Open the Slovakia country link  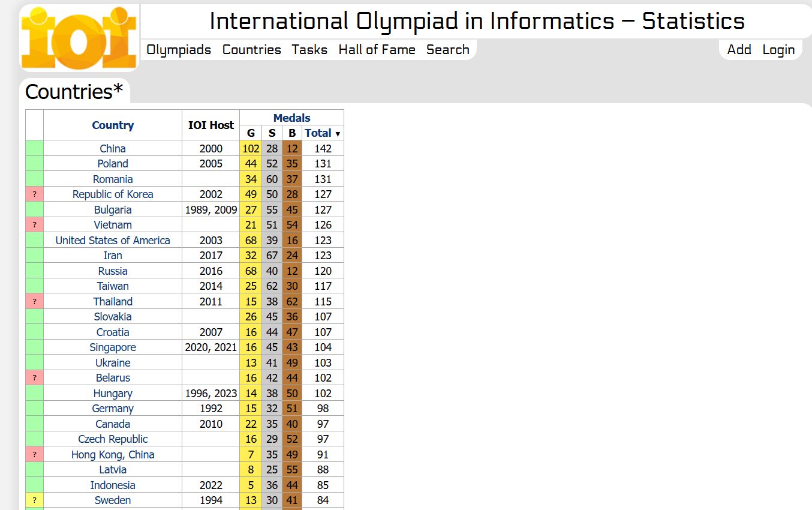[x=113, y=317]
